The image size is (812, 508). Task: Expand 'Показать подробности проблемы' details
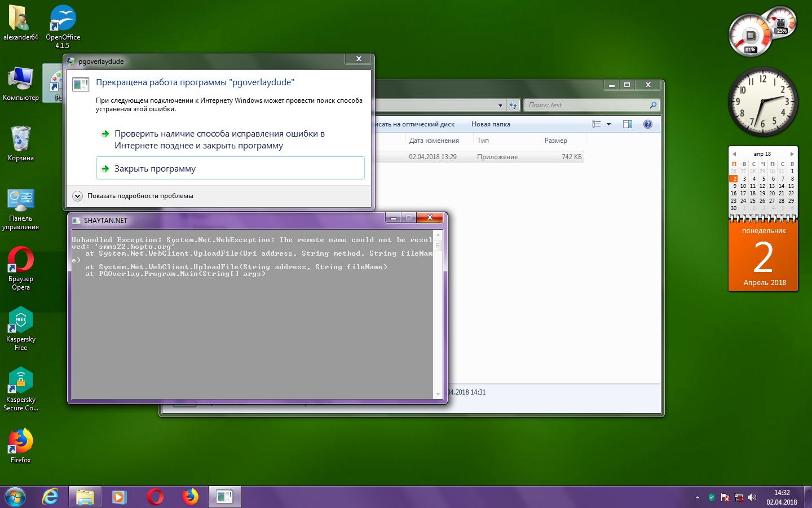[x=78, y=196]
